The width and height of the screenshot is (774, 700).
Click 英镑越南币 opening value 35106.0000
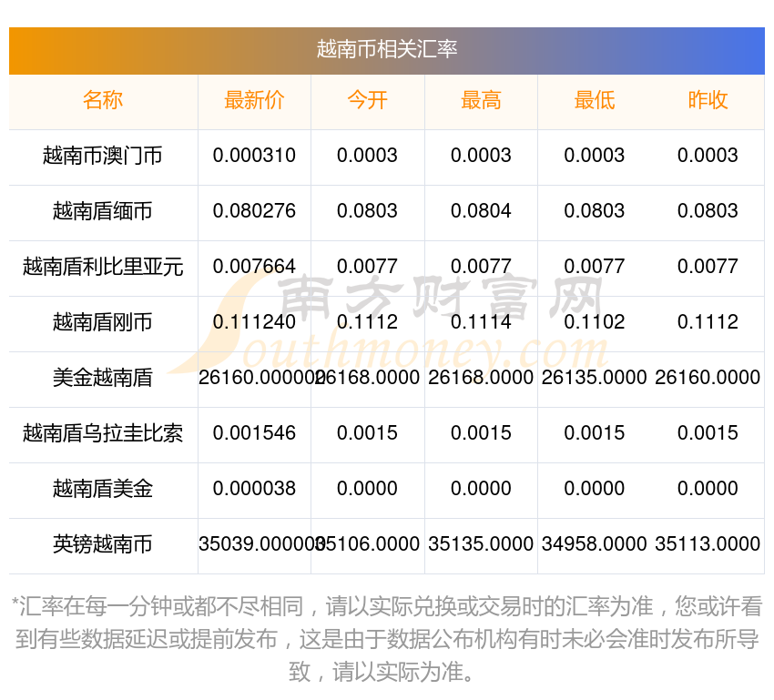pyautogui.click(x=368, y=544)
